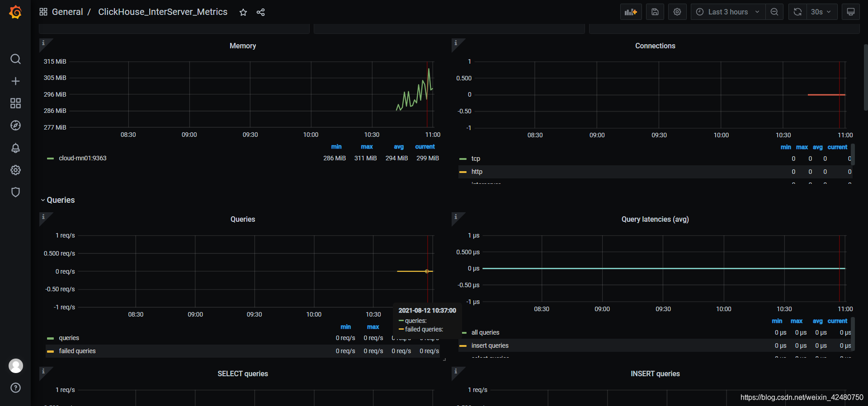The image size is (868, 406).
Task: Change the http series color swatch
Action: [x=463, y=172]
